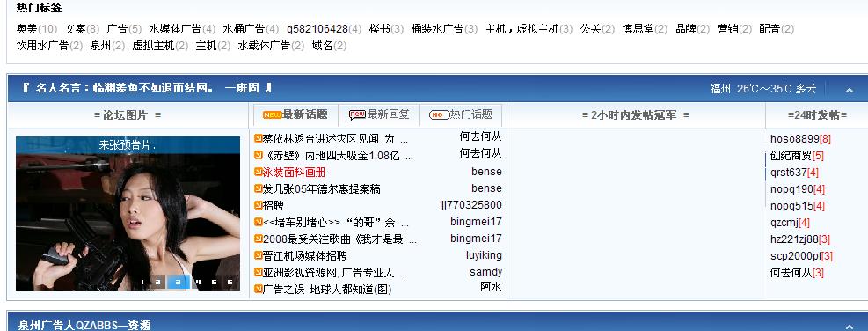Click orange icon beside 泳装面料画册
Screen dimensions: 868x331
258,172
